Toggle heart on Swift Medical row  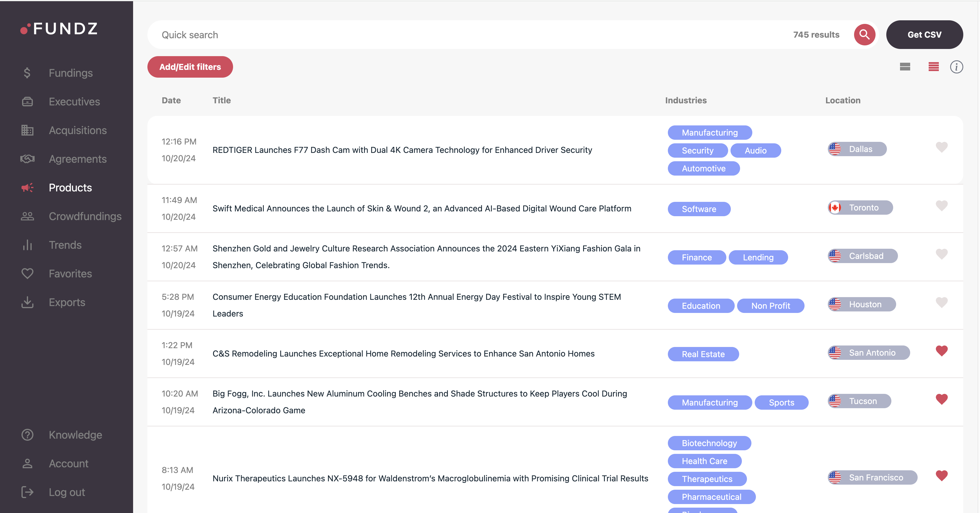click(941, 205)
